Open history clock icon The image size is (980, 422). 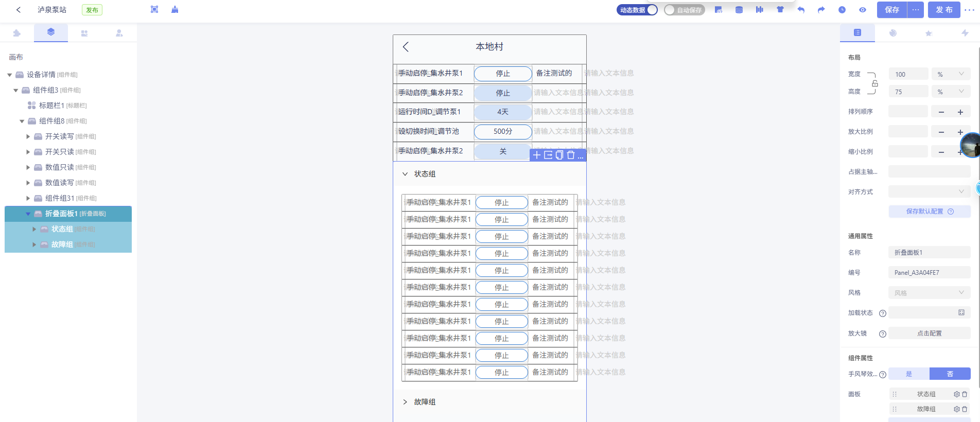point(842,10)
